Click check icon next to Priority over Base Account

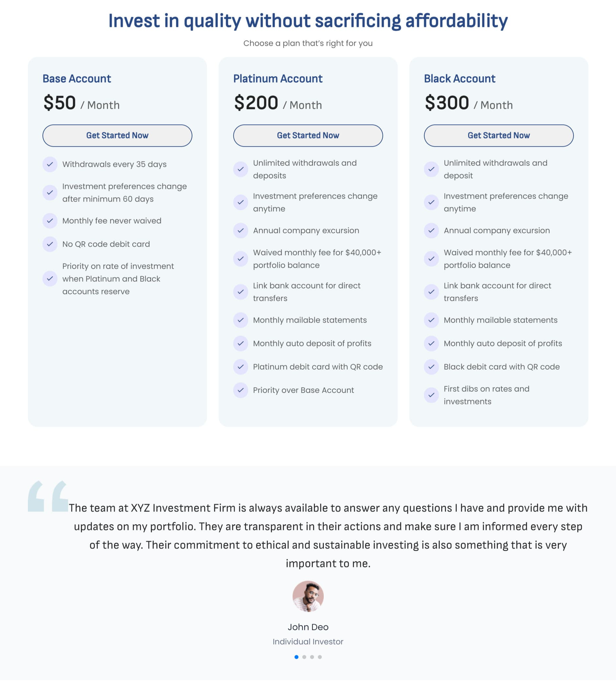click(241, 390)
